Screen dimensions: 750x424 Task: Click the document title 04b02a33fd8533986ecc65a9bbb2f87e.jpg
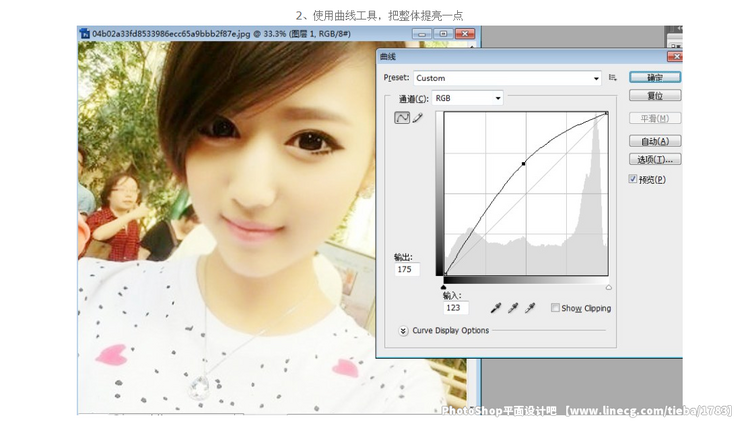(171, 34)
